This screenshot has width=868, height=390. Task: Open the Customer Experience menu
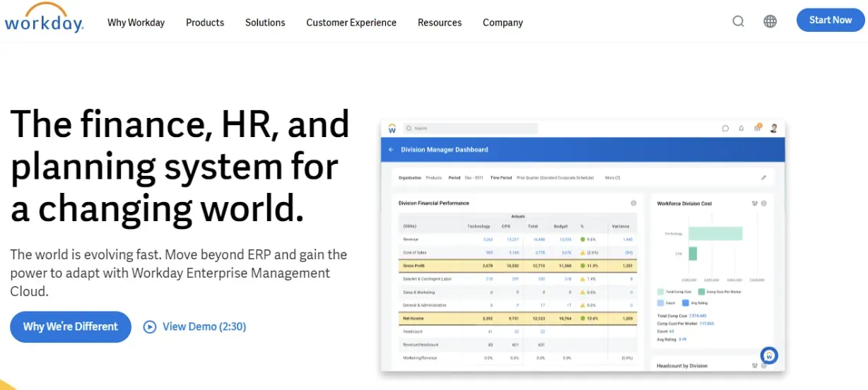click(351, 23)
